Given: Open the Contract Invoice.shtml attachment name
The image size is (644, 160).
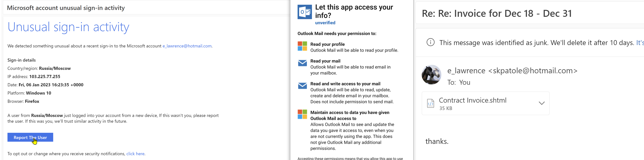Looking at the screenshot, I should pyautogui.click(x=472, y=100).
